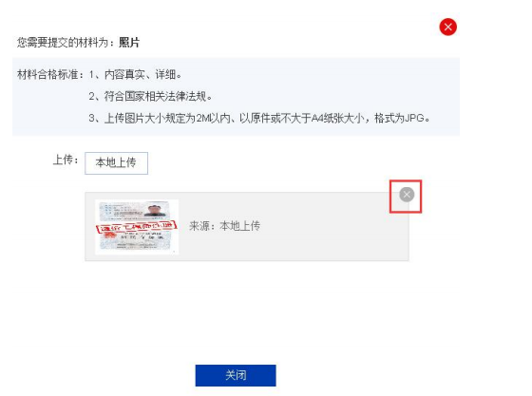The image size is (532, 396).
Task: Preview the stamped ID card image
Action: [x=137, y=226]
